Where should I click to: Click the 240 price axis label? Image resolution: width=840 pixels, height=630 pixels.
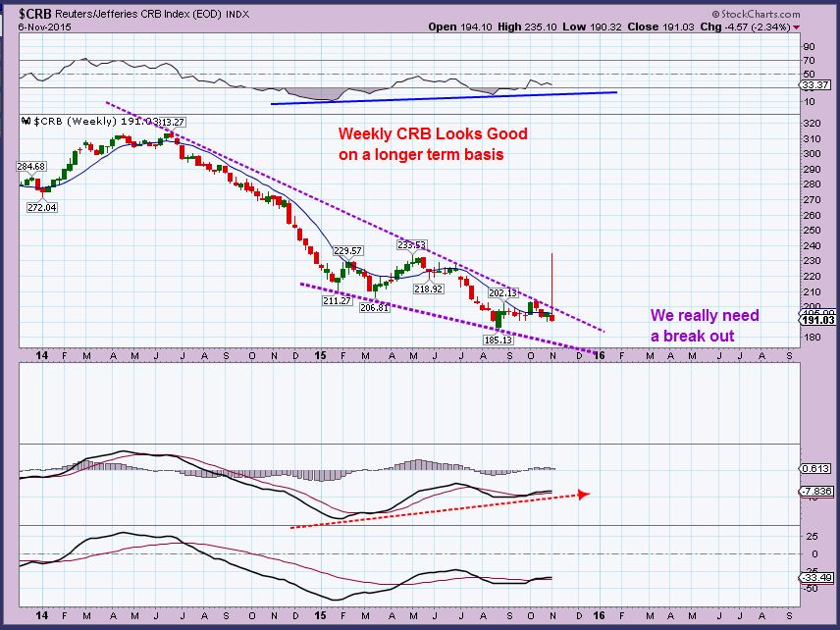[x=814, y=246]
